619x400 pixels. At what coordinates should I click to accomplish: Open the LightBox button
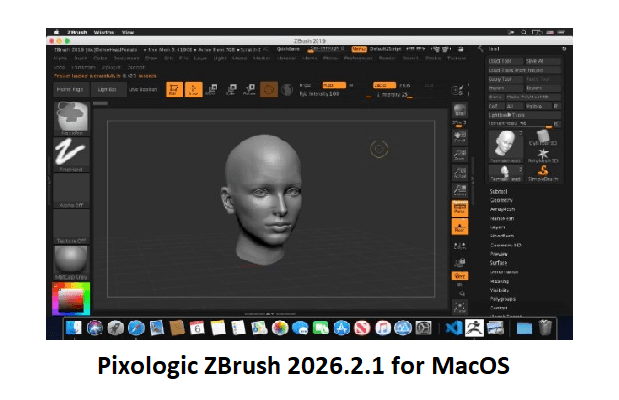coord(108,90)
